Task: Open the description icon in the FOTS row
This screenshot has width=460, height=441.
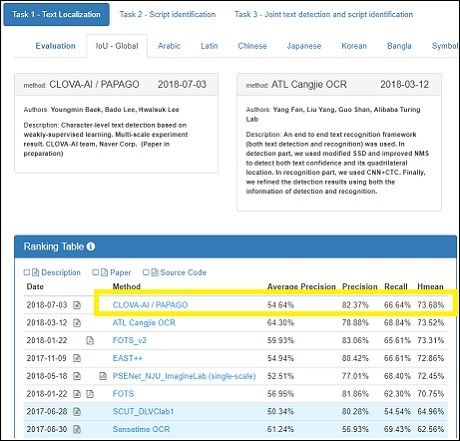Action: click(77, 394)
